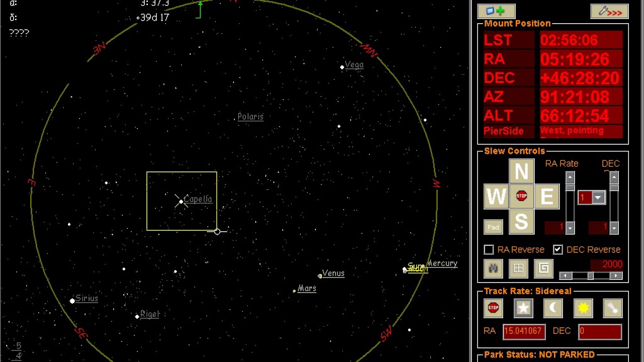The height and width of the screenshot is (362, 644).
Task: Stop tracking with Track Rate STOP icon
Action: coord(493,308)
